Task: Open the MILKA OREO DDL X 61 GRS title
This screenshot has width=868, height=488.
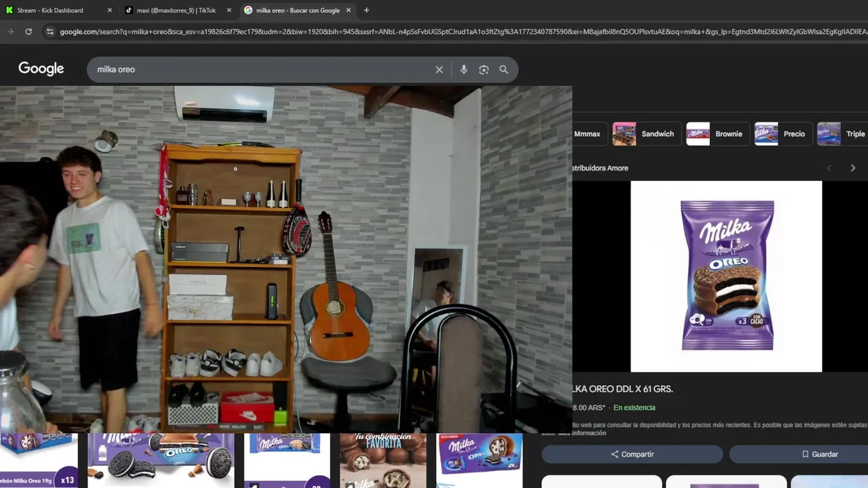Action: pyautogui.click(x=623, y=389)
